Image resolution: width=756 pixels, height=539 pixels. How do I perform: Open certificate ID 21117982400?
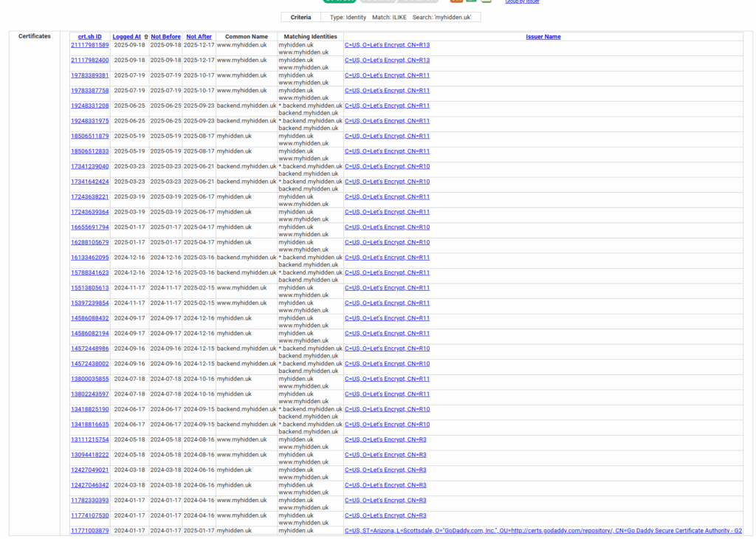89,61
